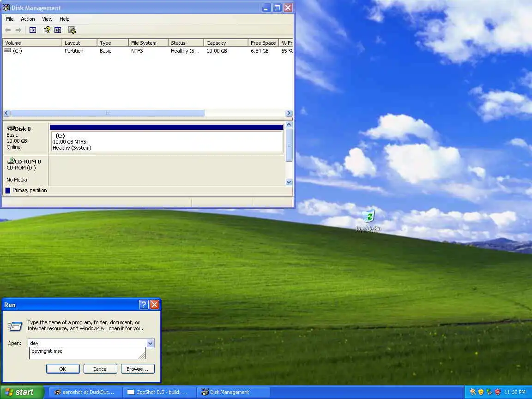532x399 pixels.
Task: Sort by the Volume column header
Action: (32, 43)
